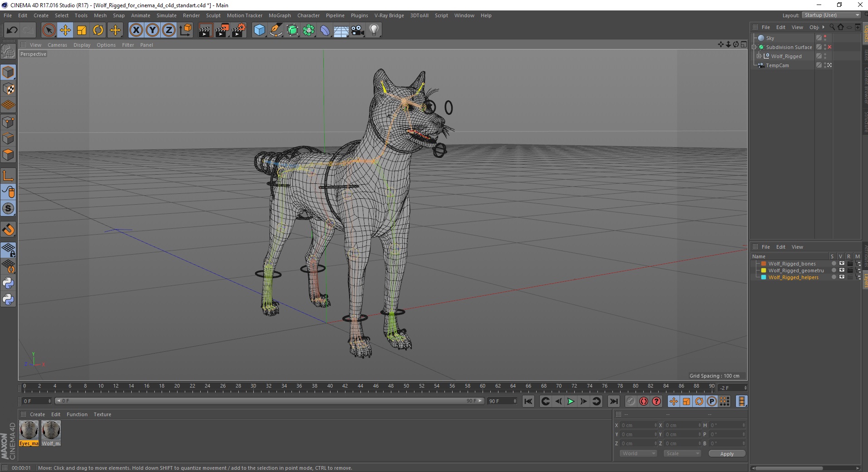This screenshot has height=472, width=868.
Task: Open Edit Render Settings
Action: tap(239, 30)
